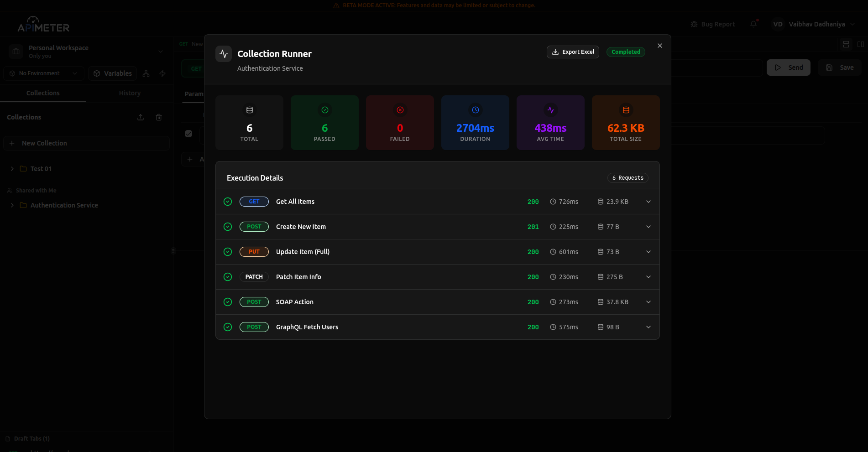This screenshot has width=868, height=452.
Task: Open the notification bell
Action: (753, 24)
